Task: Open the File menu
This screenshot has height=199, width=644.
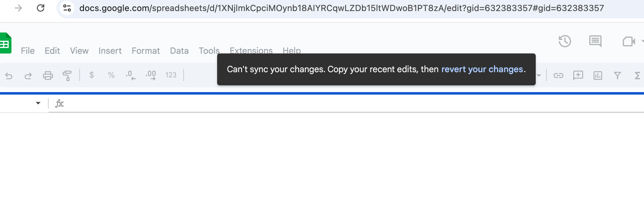Action: click(28, 51)
